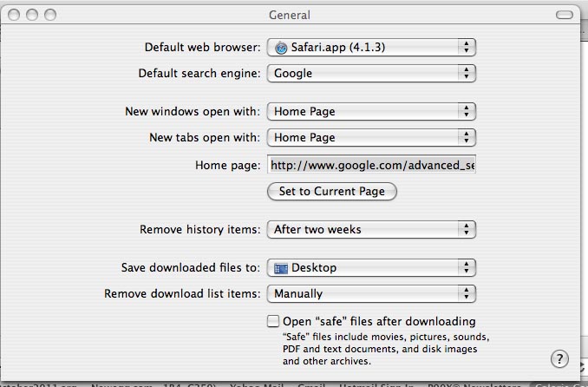Click the Desktop folder icon in downloads dropdown
588x387 pixels.
281,268
